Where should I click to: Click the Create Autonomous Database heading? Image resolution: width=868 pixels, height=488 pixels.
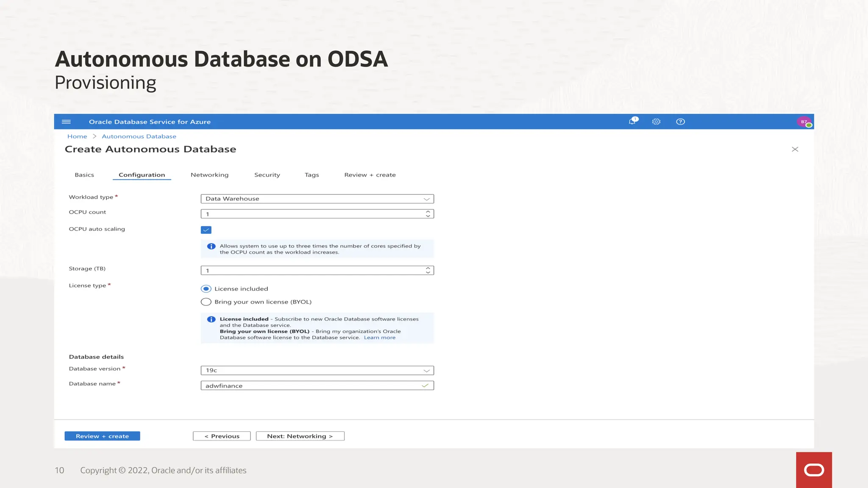pyautogui.click(x=150, y=149)
